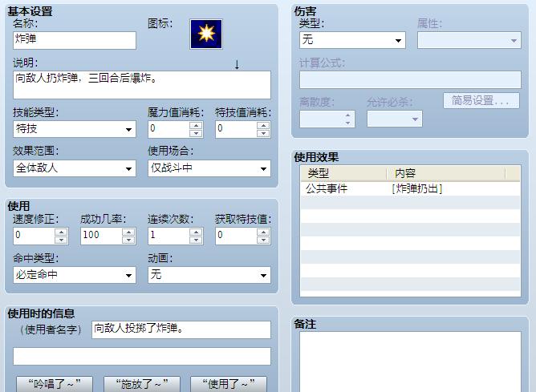The width and height of the screenshot is (536, 392).
Task: Click the skill icon image with explosion
Action: coord(206,34)
